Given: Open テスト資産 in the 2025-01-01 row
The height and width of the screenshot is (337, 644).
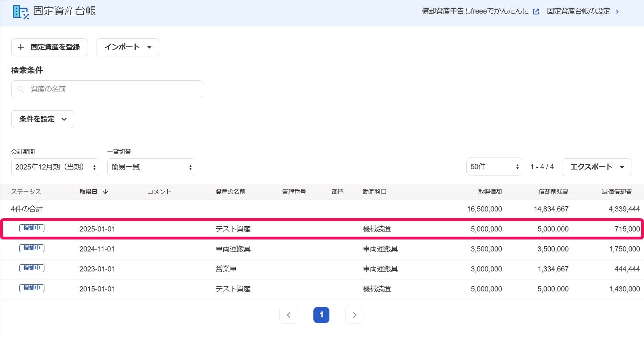Looking at the screenshot, I should click(233, 229).
